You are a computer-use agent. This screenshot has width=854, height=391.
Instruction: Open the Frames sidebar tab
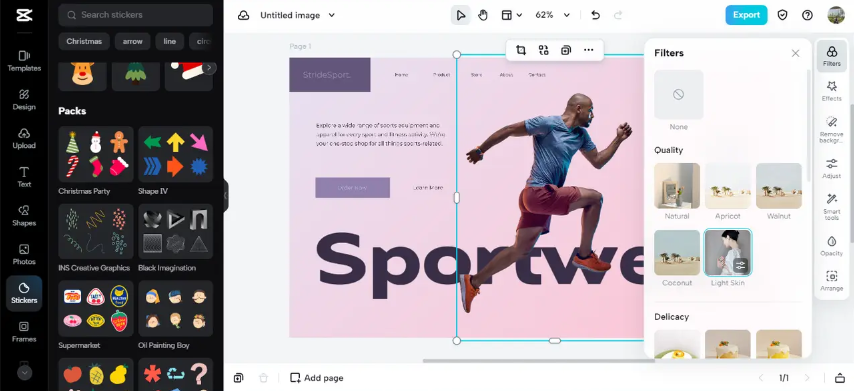pos(24,332)
